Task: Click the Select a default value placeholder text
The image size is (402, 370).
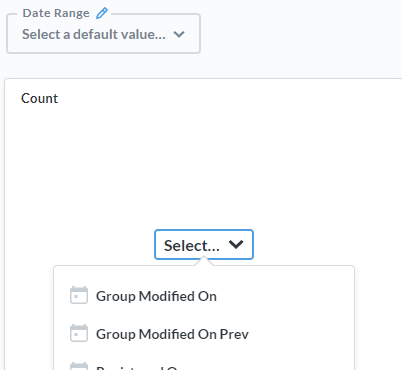Action: tap(94, 34)
